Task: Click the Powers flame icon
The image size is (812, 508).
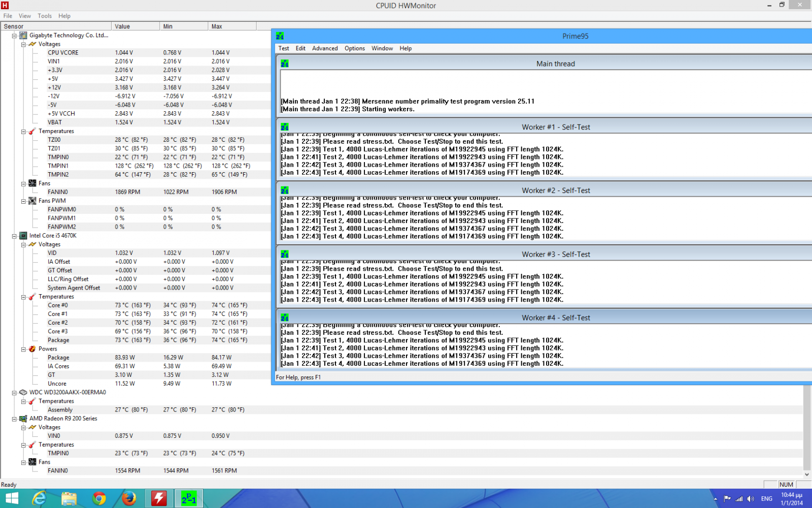Action: pos(32,349)
